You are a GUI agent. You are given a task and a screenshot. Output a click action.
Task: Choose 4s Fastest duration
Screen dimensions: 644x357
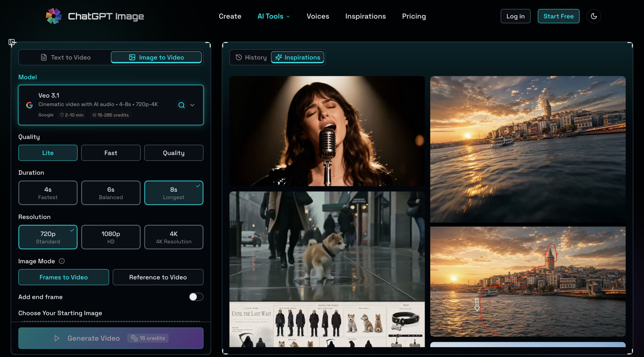[x=48, y=193]
